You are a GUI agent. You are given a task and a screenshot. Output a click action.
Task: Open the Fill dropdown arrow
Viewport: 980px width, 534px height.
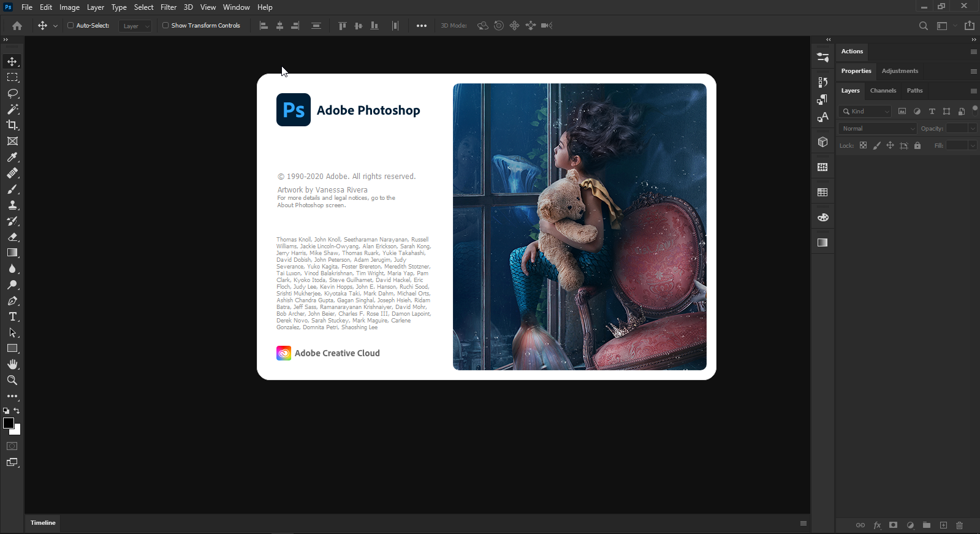[x=973, y=145]
